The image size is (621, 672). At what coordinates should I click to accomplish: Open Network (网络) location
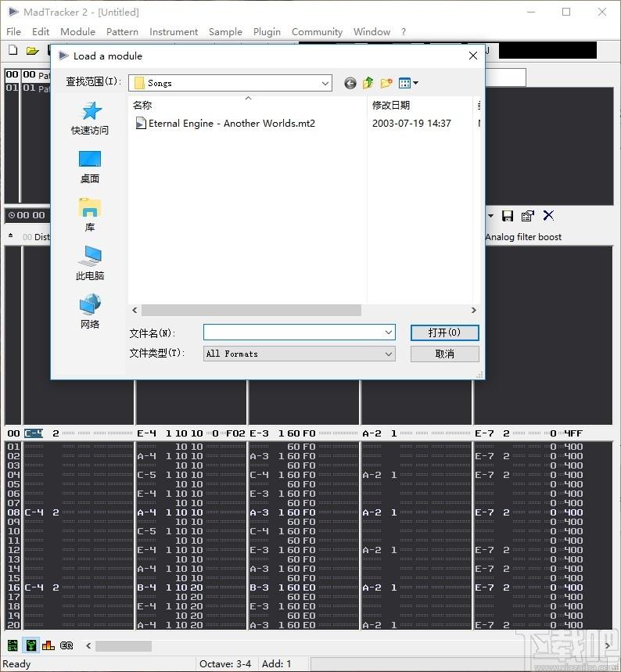[90, 311]
